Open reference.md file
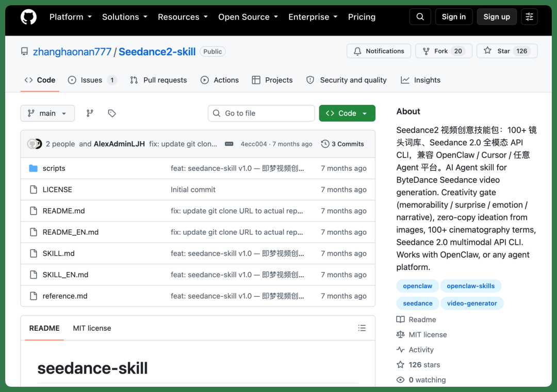The width and height of the screenshot is (557, 392). point(65,296)
